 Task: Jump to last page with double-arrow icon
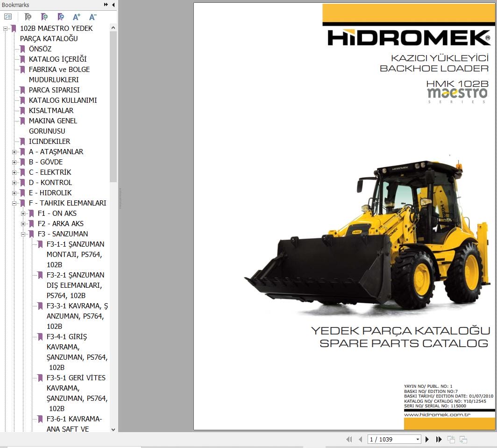pos(439,439)
